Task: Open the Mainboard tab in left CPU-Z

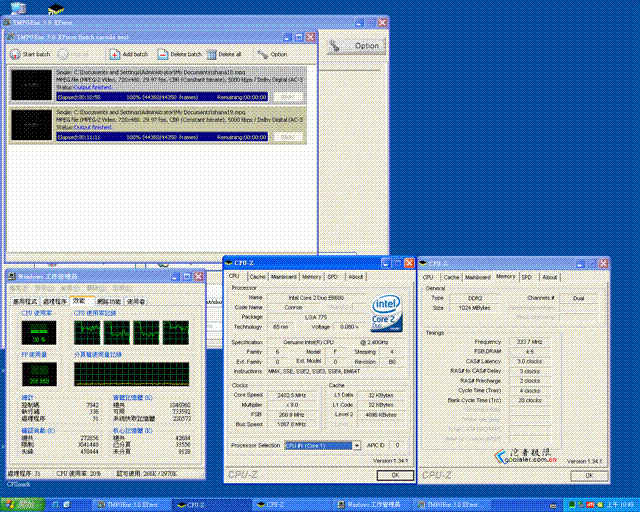Action: [284, 277]
